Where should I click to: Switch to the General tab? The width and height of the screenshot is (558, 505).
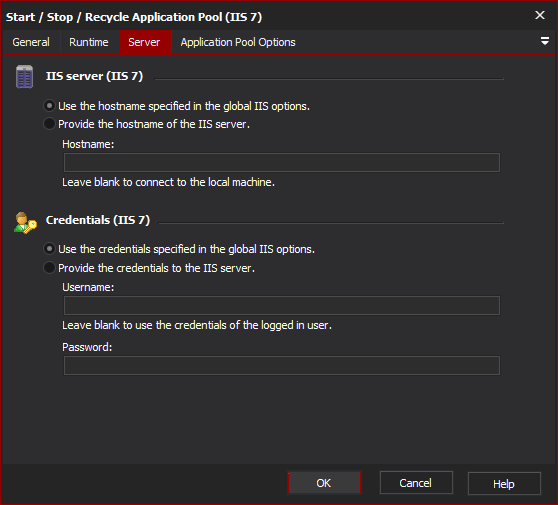31,42
